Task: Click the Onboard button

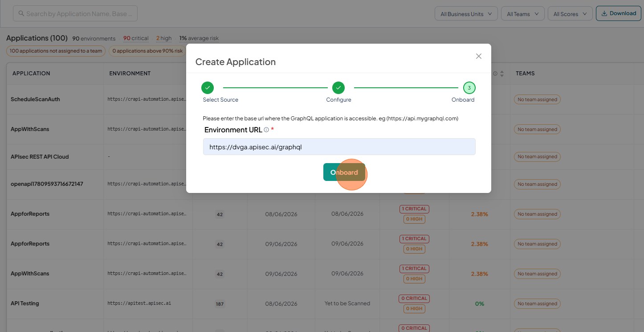Action: point(344,172)
